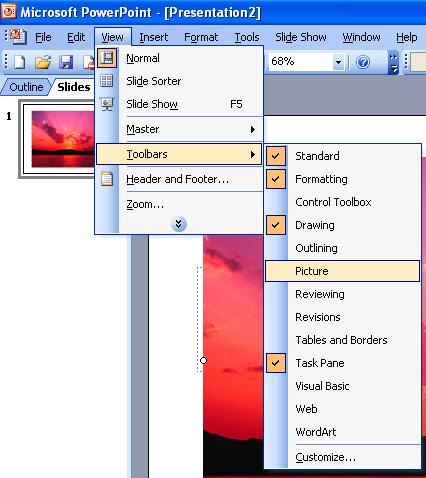The height and width of the screenshot is (478, 426).
Task: Open toolbar options arrow beside Help icon
Action: pos(393,62)
